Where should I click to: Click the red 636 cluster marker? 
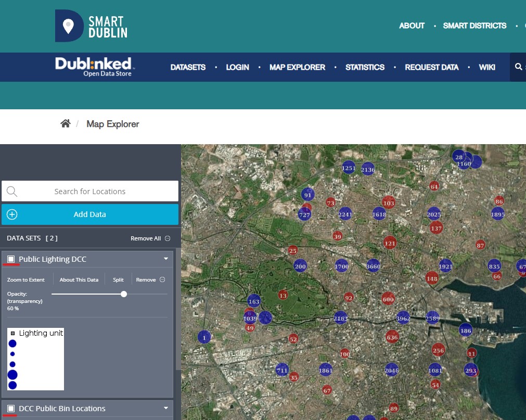tap(392, 337)
